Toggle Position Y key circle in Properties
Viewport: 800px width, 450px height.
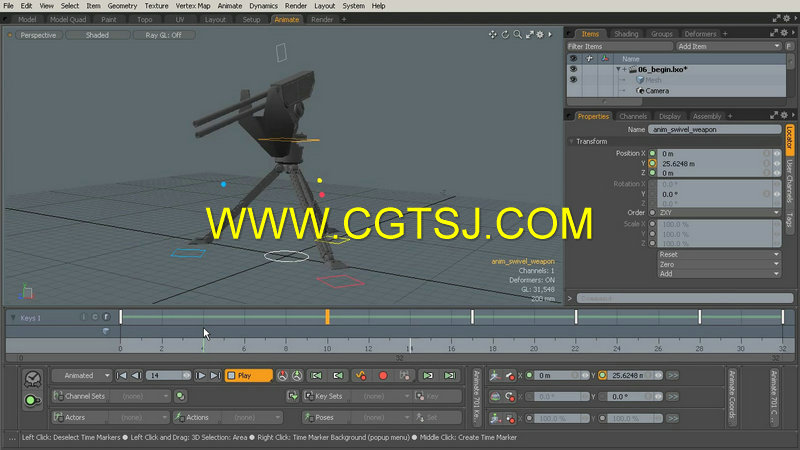(x=653, y=163)
